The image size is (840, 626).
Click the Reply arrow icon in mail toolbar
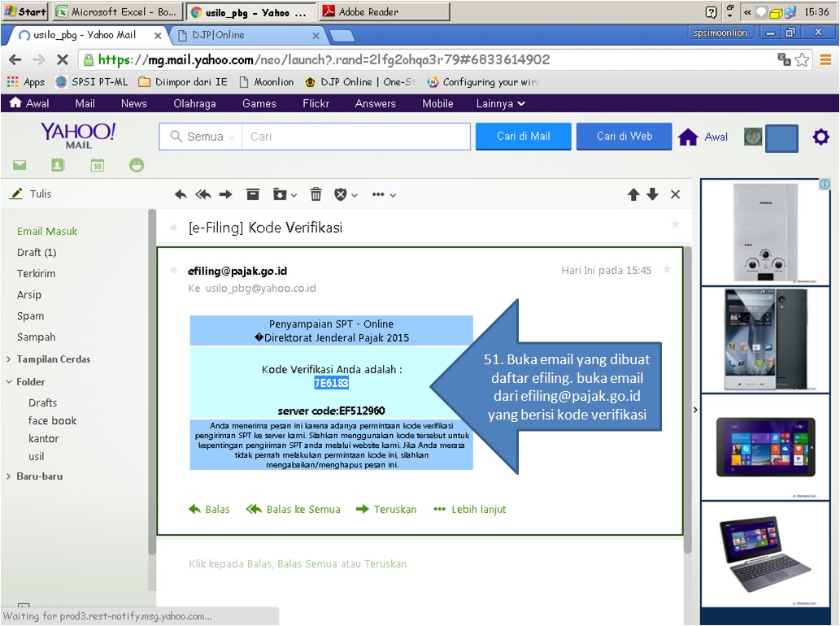click(x=181, y=194)
